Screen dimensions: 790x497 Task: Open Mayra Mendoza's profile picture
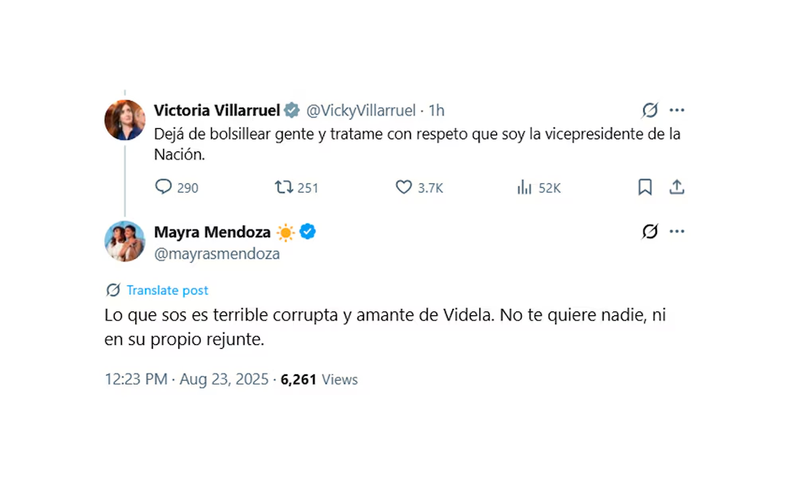pos(125,242)
